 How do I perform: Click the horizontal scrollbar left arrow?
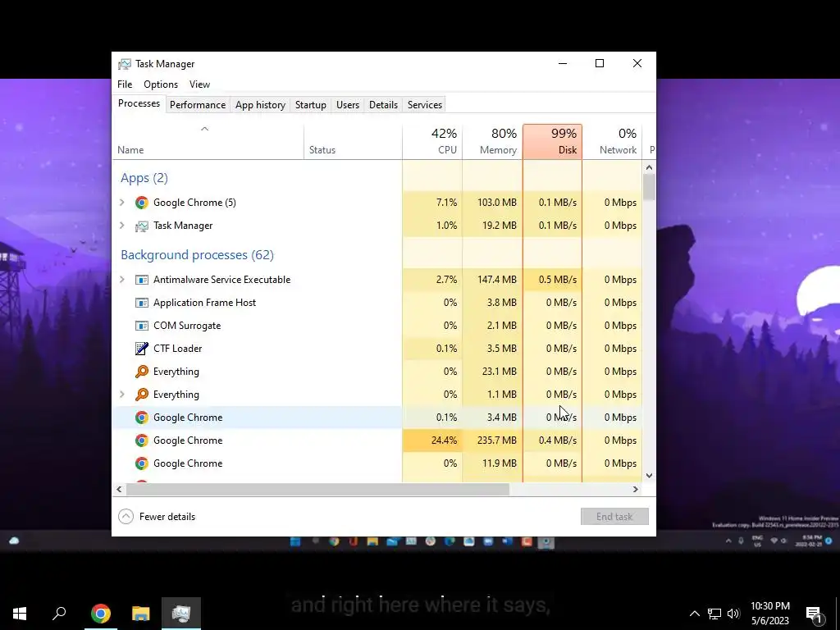coord(119,489)
